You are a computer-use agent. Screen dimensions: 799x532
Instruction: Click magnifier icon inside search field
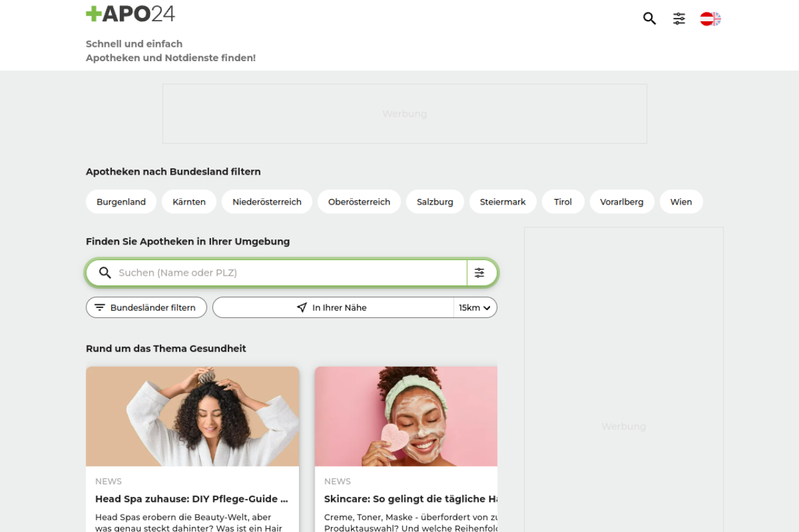click(x=105, y=273)
